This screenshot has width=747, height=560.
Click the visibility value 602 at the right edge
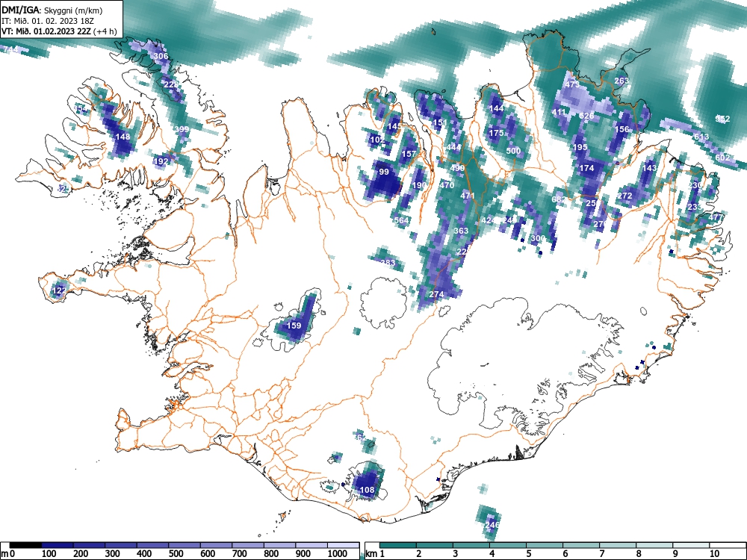(x=722, y=158)
